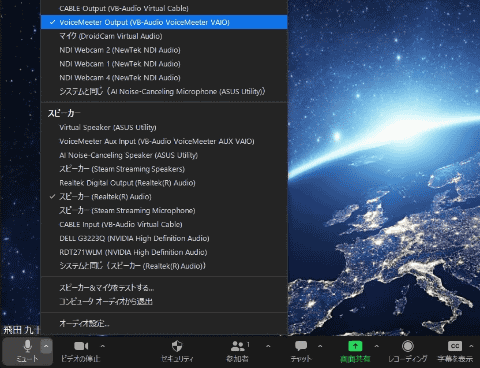Click the Recording circle icon
Viewport: 480px width, 368px height.
[408, 346]
